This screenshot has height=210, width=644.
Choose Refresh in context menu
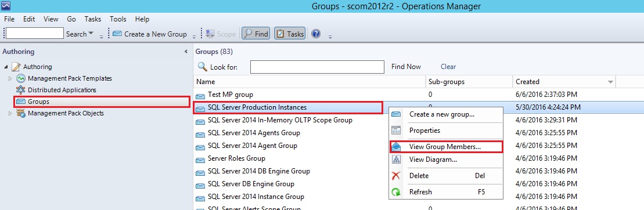pyautogui.click(x=445, y=191)
